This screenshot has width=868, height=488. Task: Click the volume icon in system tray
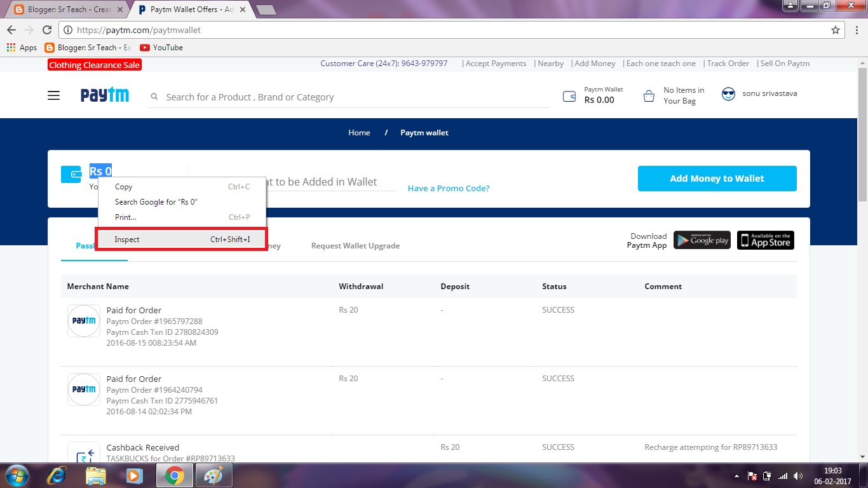(x=799, y=475)
